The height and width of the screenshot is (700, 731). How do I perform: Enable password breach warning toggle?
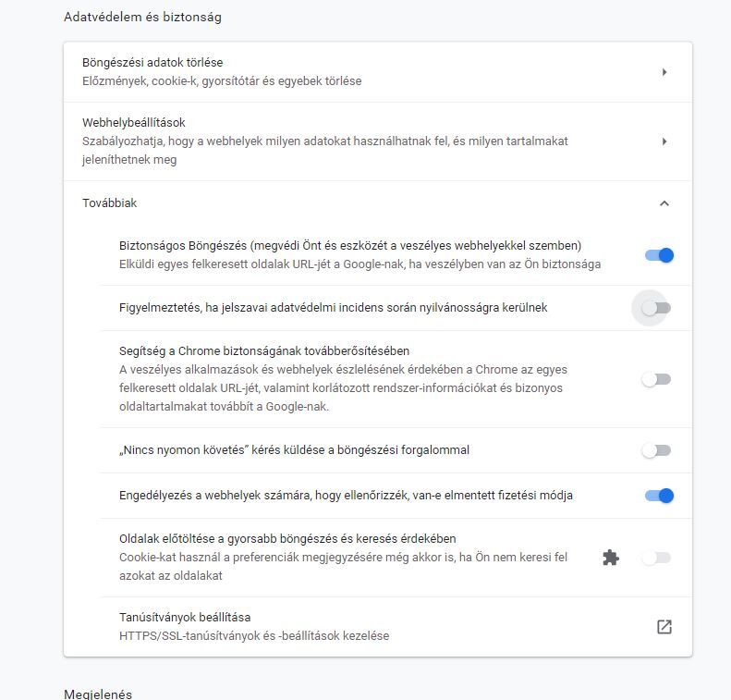(x=656, y=308)
